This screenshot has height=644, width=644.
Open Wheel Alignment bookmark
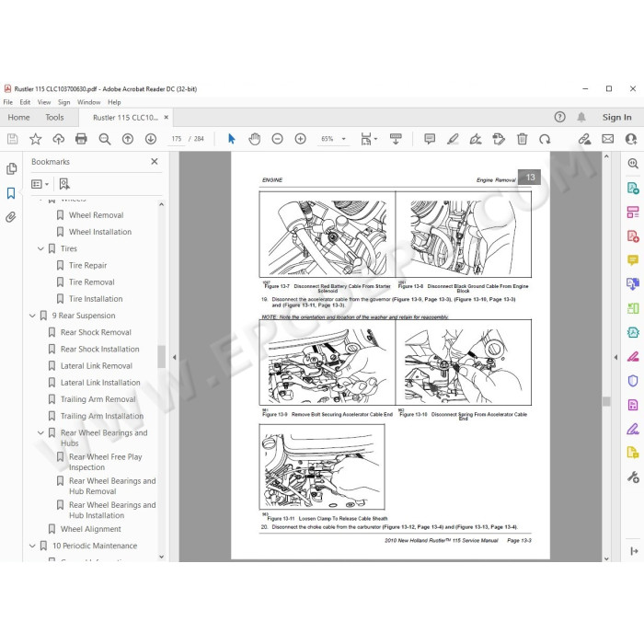(x=91, y=529)
